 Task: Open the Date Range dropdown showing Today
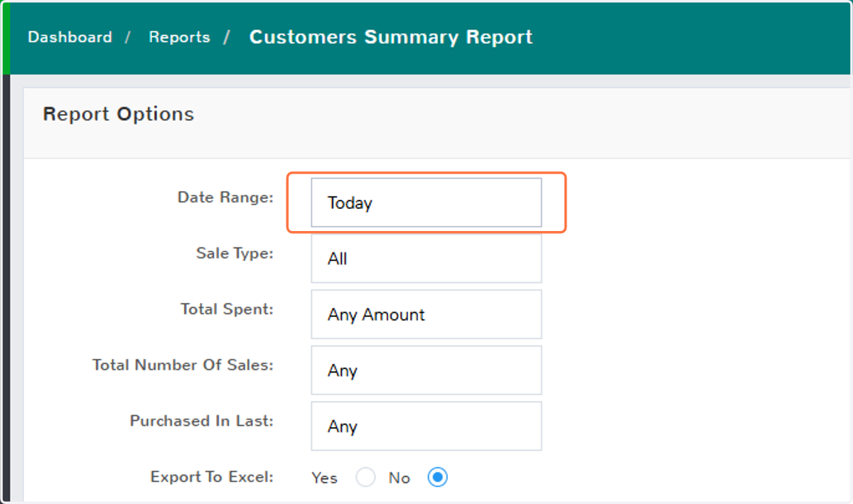click(x=426, y=203)
